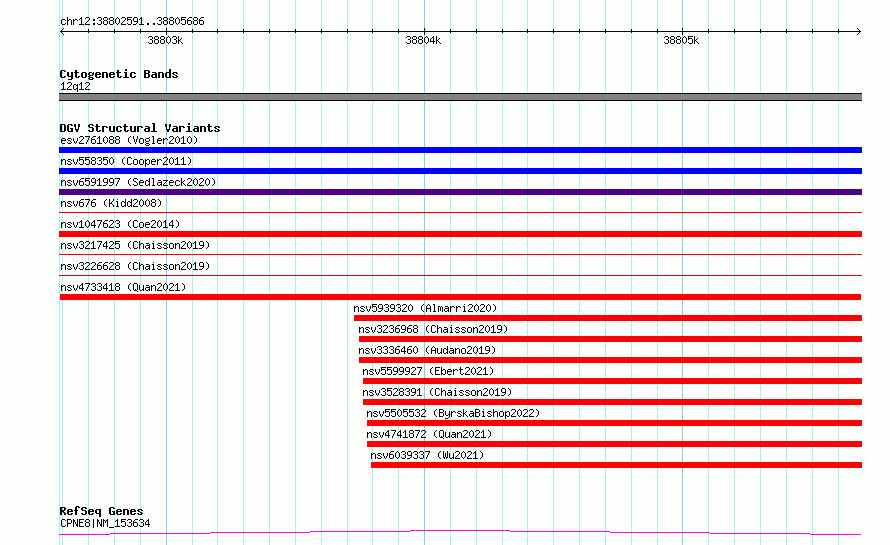890x545 pixels.
Task: Click the gray 12q12 cytogenetic band bar
Action: click(x=460, y=97)
